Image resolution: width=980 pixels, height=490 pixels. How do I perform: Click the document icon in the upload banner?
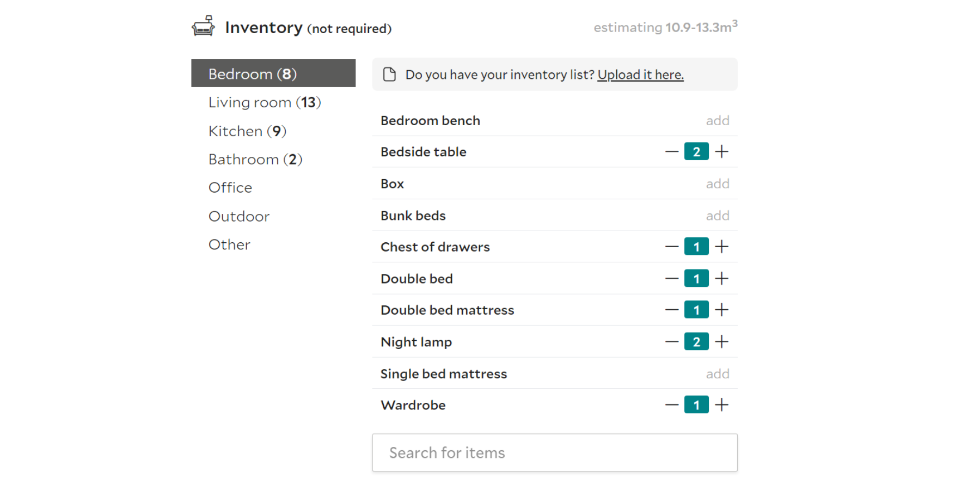tap(389, 74)
